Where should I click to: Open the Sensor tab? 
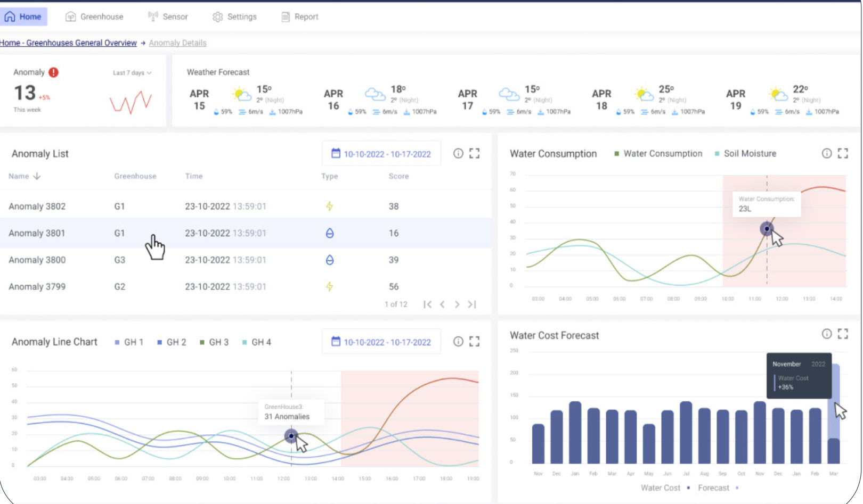pos(168,17)
